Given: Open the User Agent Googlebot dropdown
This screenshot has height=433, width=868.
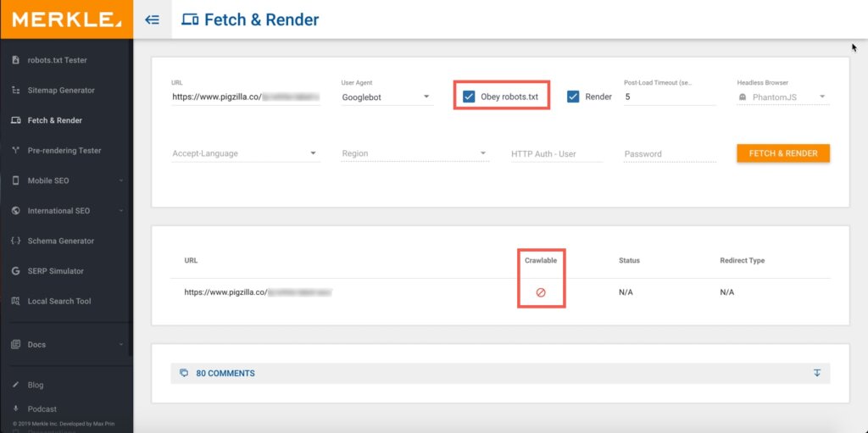Looking at the screenshot, I should click(387, 97).
